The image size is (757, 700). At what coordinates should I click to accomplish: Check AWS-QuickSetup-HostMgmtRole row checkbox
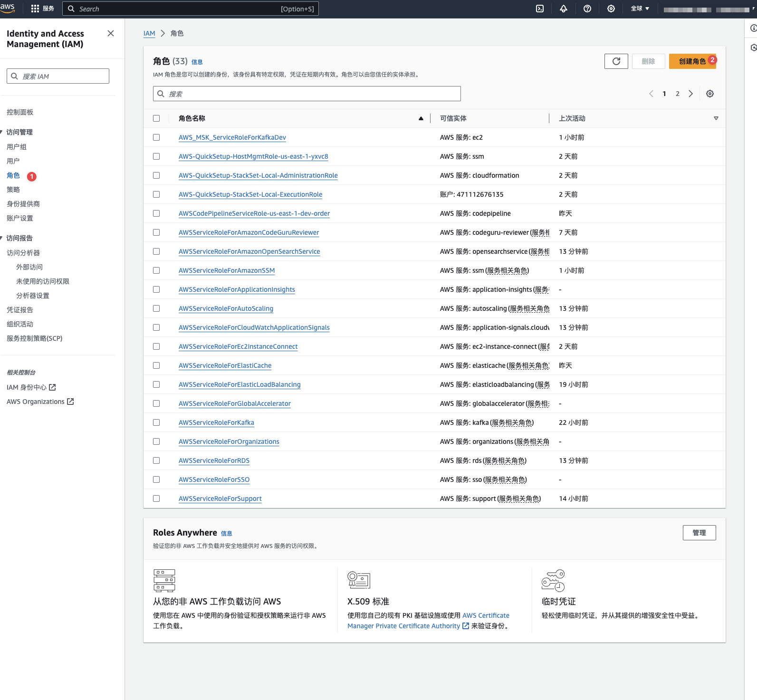[x=156, y=156]
